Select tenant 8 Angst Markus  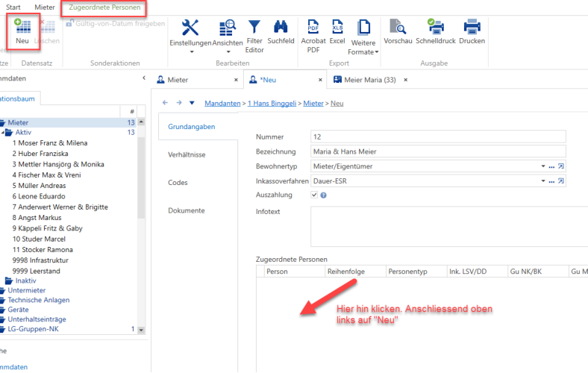(37, 218)
